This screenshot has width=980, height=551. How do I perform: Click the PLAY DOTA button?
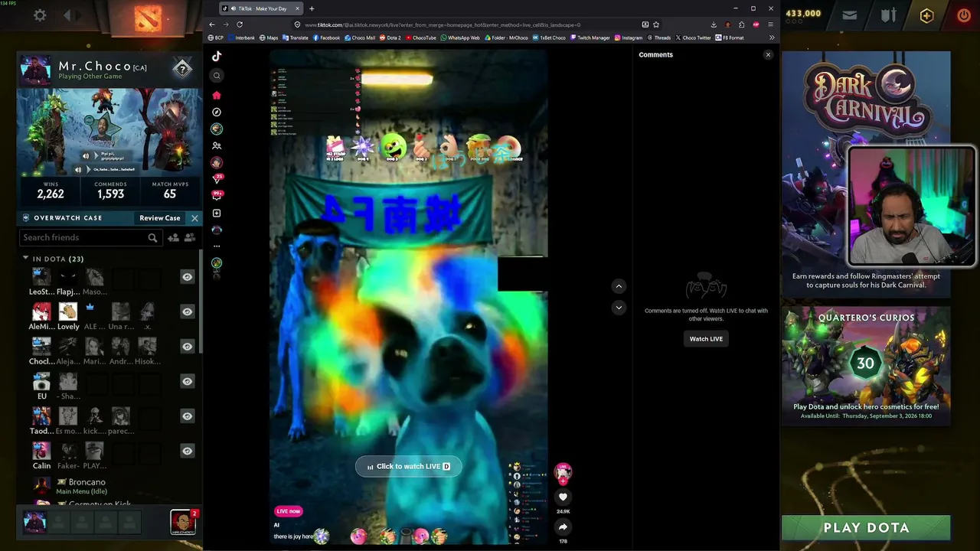(x=866, y=527)
